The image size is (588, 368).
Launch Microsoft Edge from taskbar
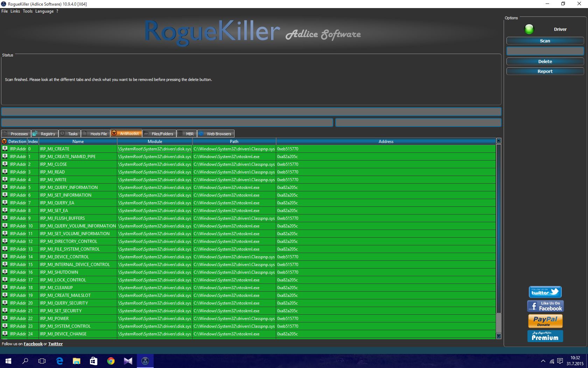(x=59, y=361)
